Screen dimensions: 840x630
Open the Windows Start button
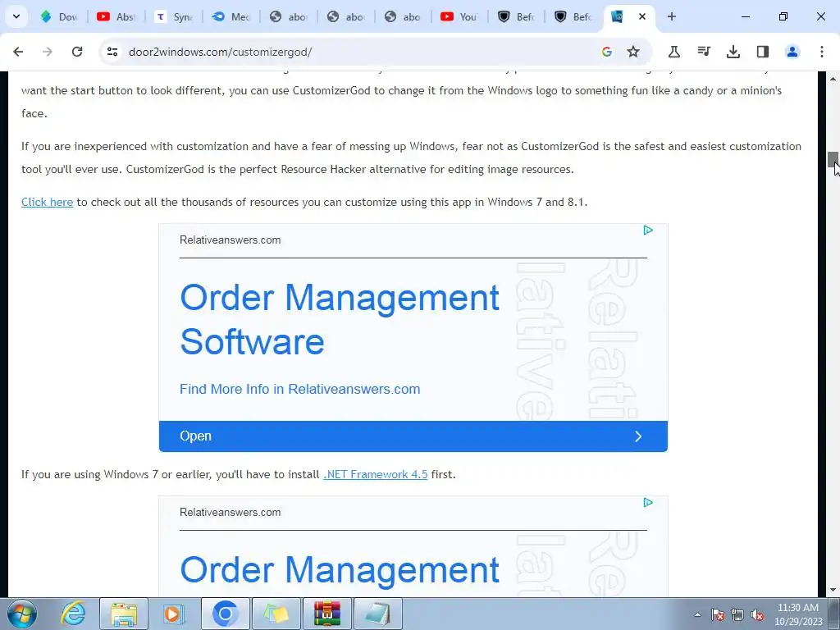click(21, 614)
